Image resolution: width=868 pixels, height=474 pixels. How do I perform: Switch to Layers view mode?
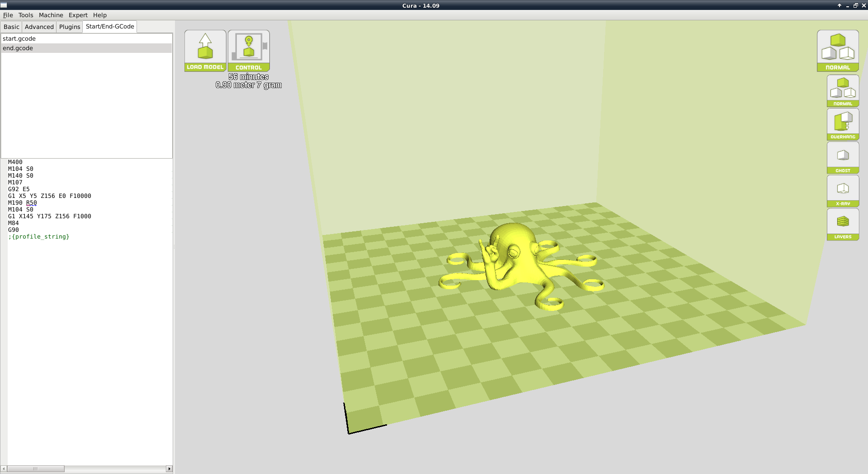[843, 225]
